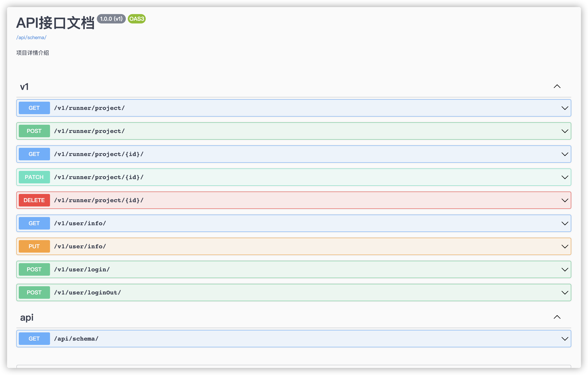Collapse the v1 section with its arrow
Image resolution: width=588 pixels, height=375 pixels.
[557, 87]
